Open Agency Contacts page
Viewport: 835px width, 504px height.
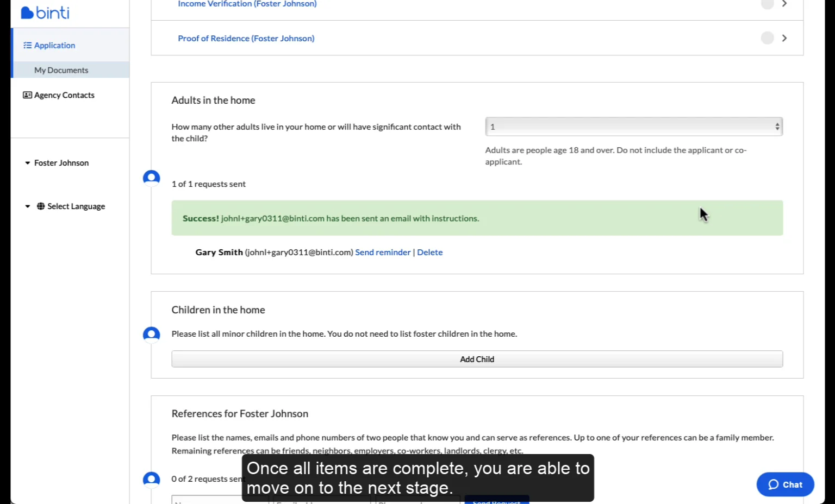64,95
